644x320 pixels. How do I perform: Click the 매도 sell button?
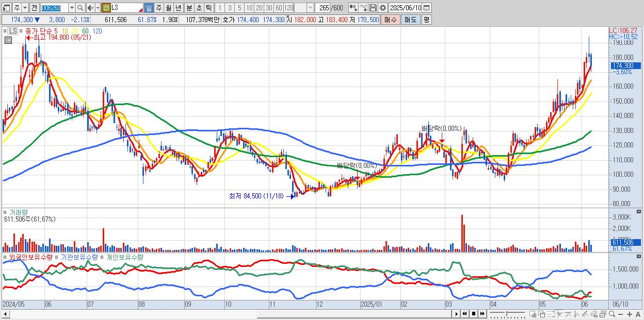tap(410, 20)
